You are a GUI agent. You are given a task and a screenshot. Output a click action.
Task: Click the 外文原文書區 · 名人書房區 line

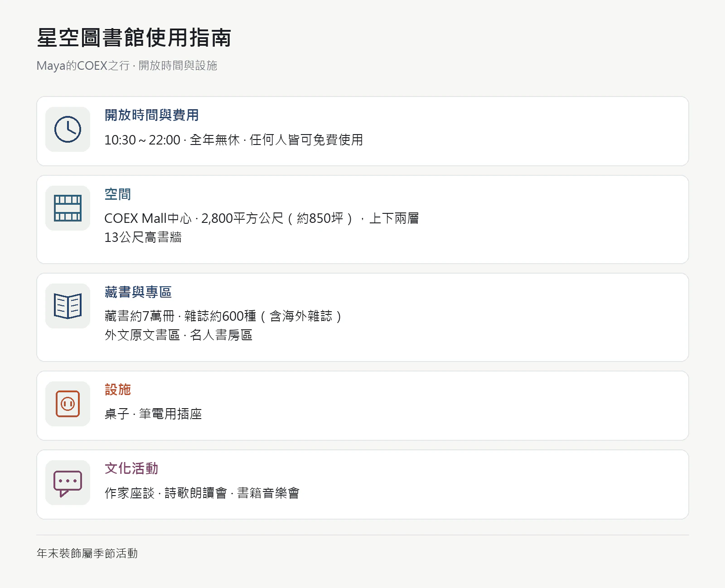click(x=179, y=335)
